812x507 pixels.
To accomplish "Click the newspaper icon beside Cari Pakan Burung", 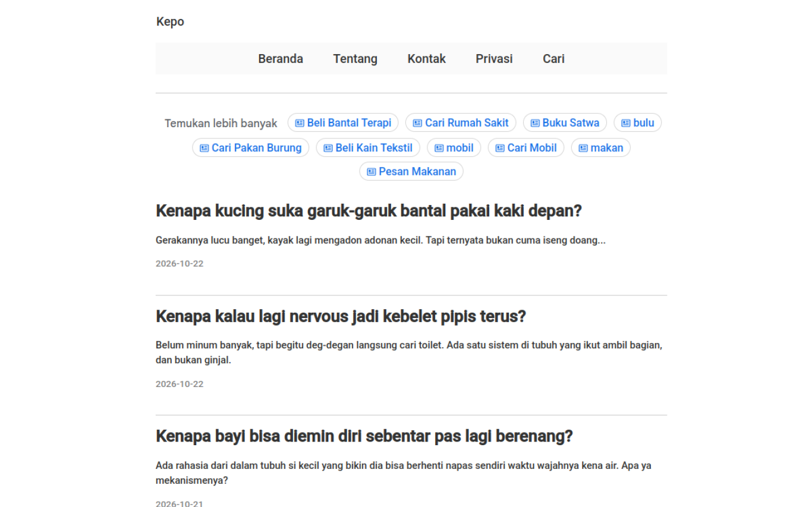I will click(x=204, y=148).
